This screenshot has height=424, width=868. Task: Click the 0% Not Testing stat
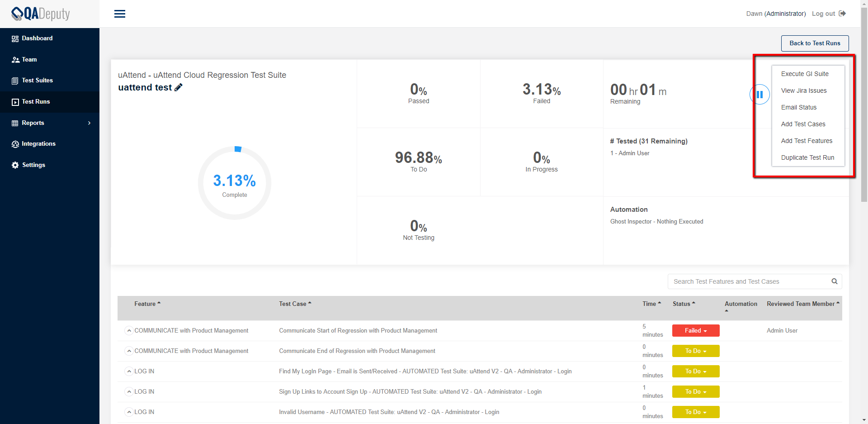tap(419, 230)
